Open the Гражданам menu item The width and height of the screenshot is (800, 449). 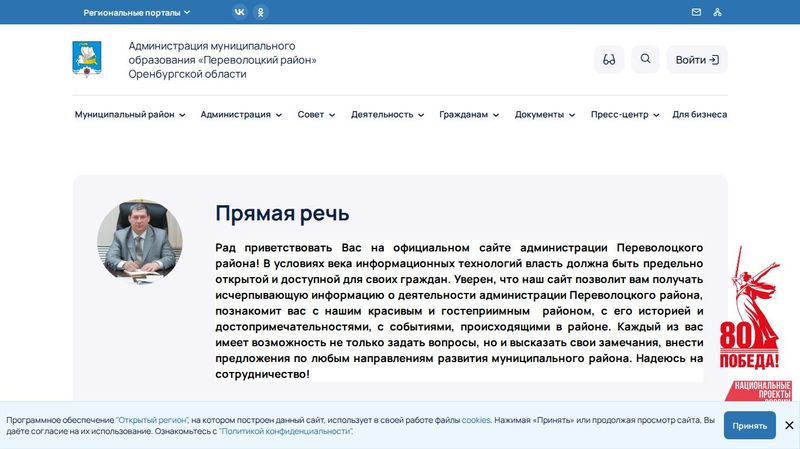469,114
